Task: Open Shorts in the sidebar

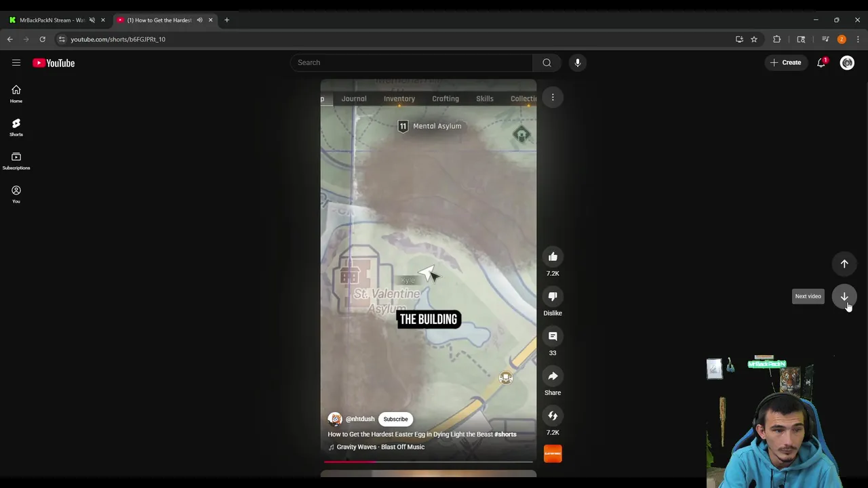Action: point(16,127)
